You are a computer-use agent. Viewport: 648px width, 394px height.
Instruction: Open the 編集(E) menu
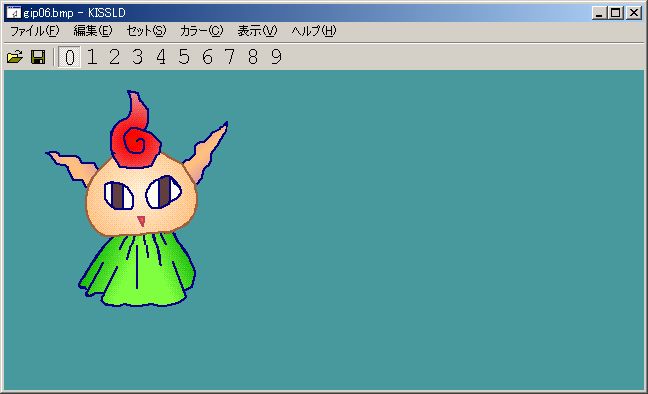93,31
